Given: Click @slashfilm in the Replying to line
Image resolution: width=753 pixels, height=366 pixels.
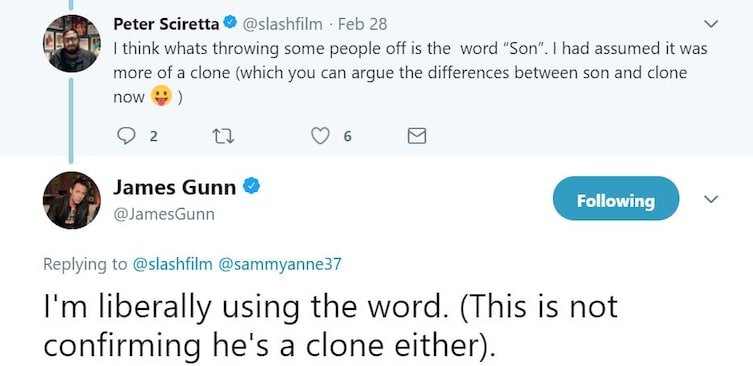Looking at the screenshot, I should click(172, 264).
